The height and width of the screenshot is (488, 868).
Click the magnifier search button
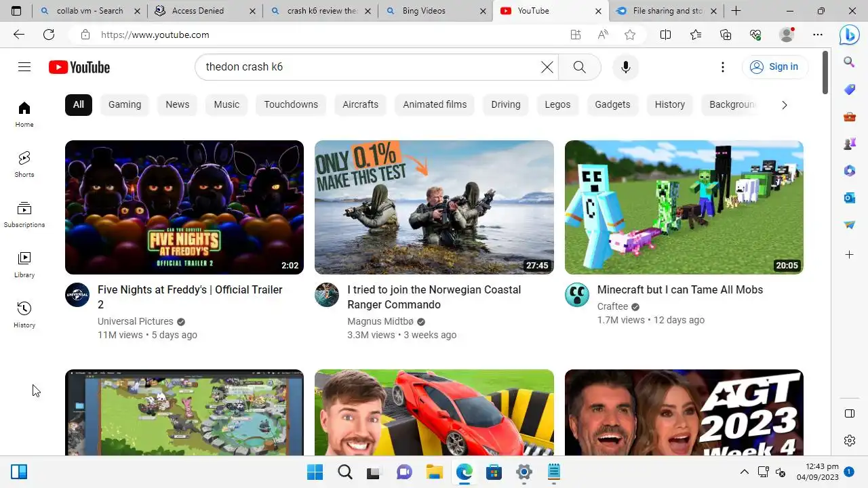coord(579,67)
